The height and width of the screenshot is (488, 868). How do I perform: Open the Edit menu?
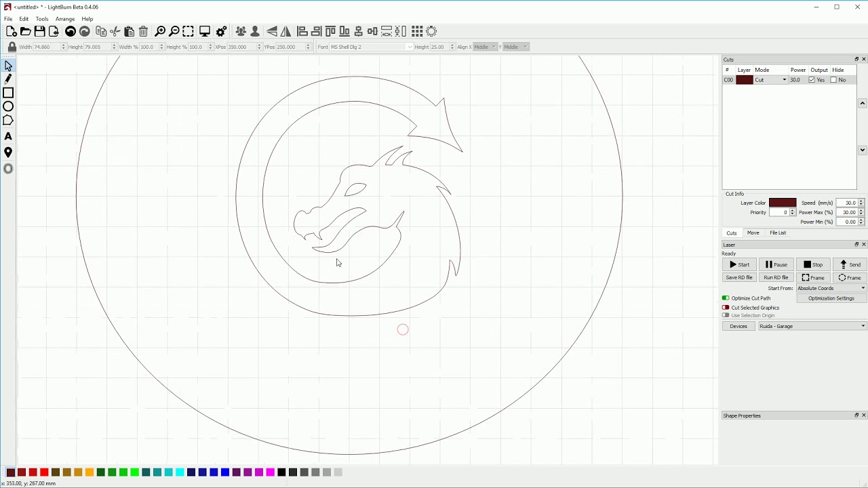(24, 19)
